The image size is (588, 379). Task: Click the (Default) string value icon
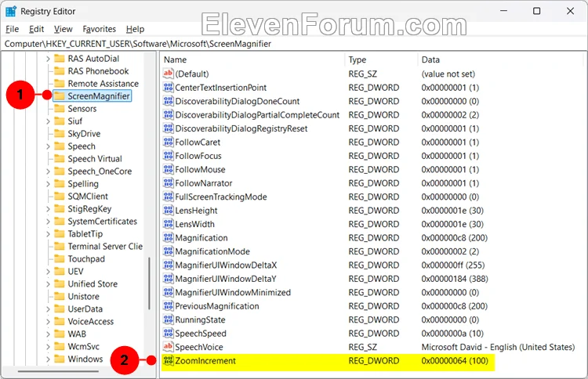coord(169,74)
